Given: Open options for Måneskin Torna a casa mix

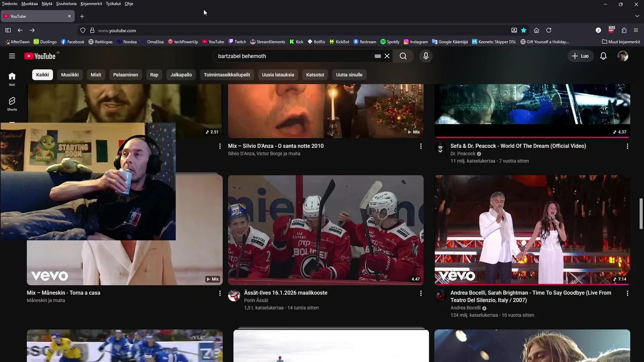Looking at the screenshot, I should (x=220, y=293).
